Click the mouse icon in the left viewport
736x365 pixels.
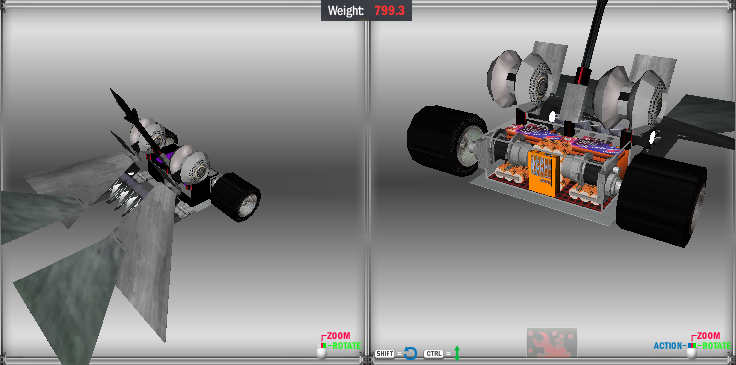(x=321, y=351)
